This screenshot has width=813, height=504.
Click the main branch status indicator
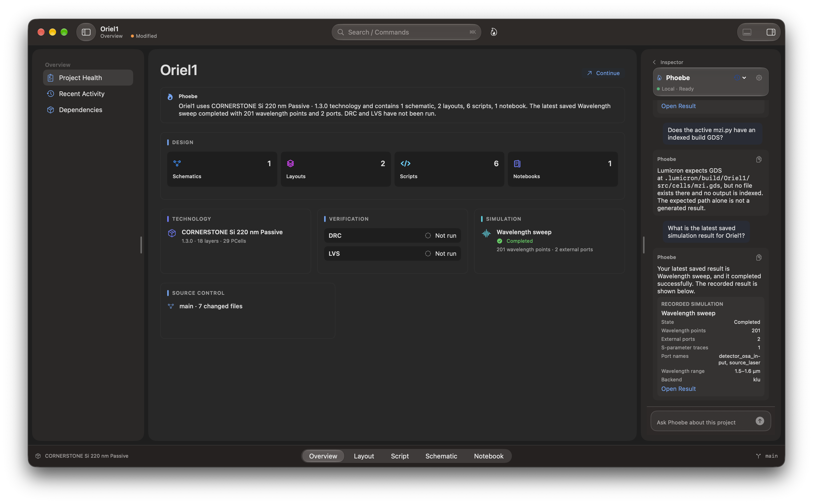pyautogui.click(x=767, y=456)
